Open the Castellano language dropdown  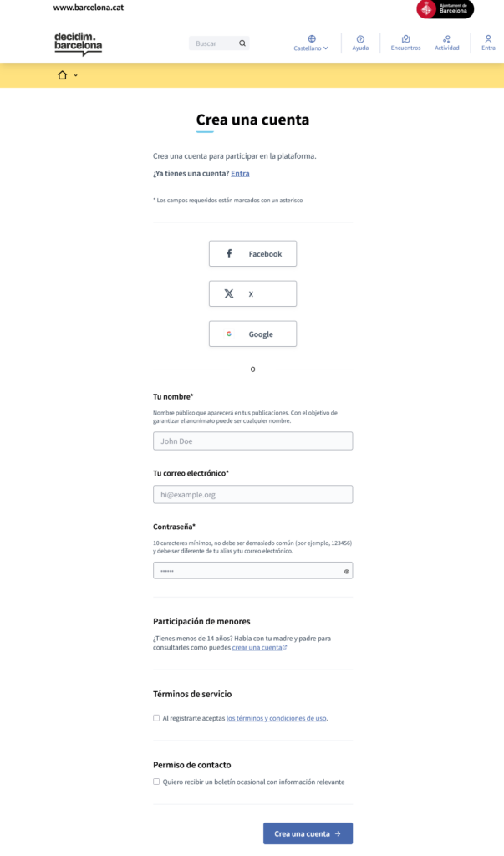(x=311, y=48)
